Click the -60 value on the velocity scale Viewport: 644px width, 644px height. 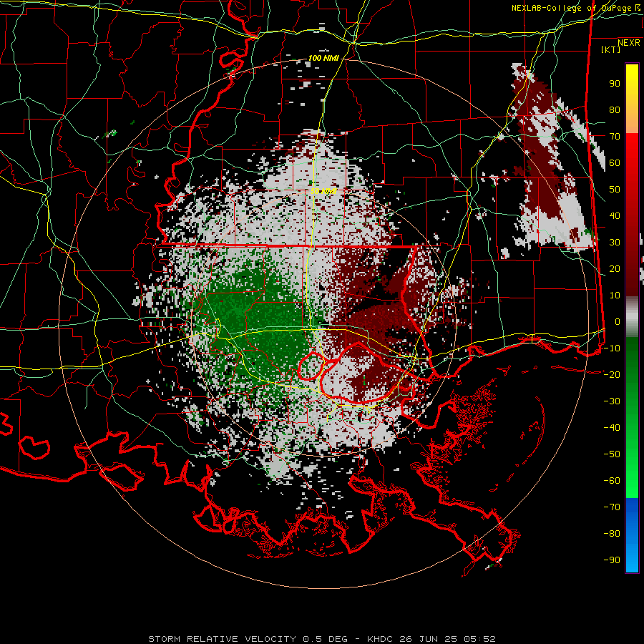(612, 481)
